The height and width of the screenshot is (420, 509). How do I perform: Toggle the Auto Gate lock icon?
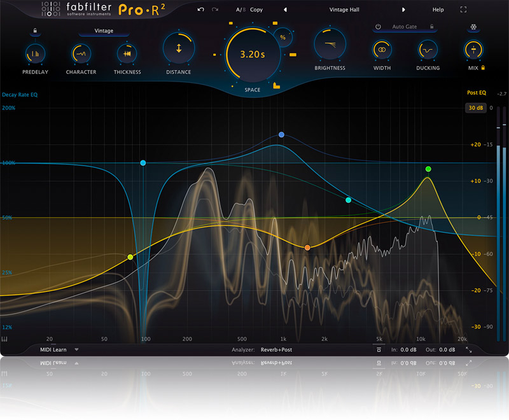[x=432, y=27]
